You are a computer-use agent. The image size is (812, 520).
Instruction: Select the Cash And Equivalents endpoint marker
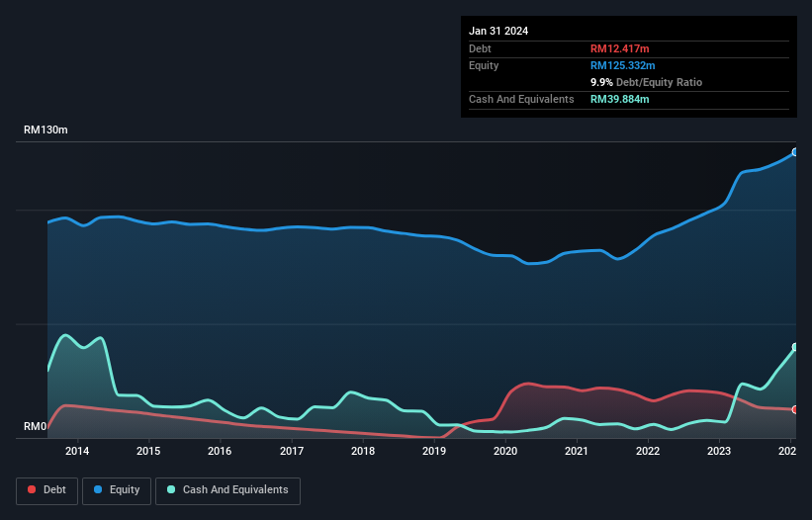point(795,347)
